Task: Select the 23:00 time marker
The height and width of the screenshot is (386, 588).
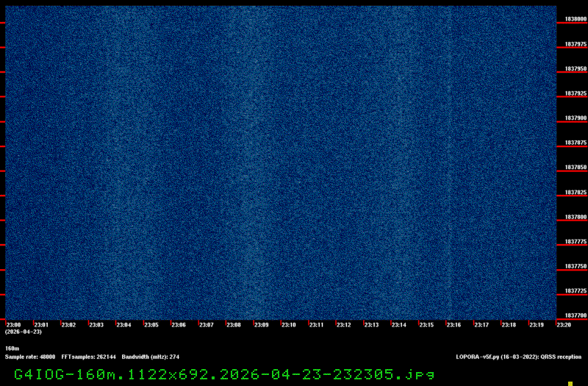Action: pos(14,325)
